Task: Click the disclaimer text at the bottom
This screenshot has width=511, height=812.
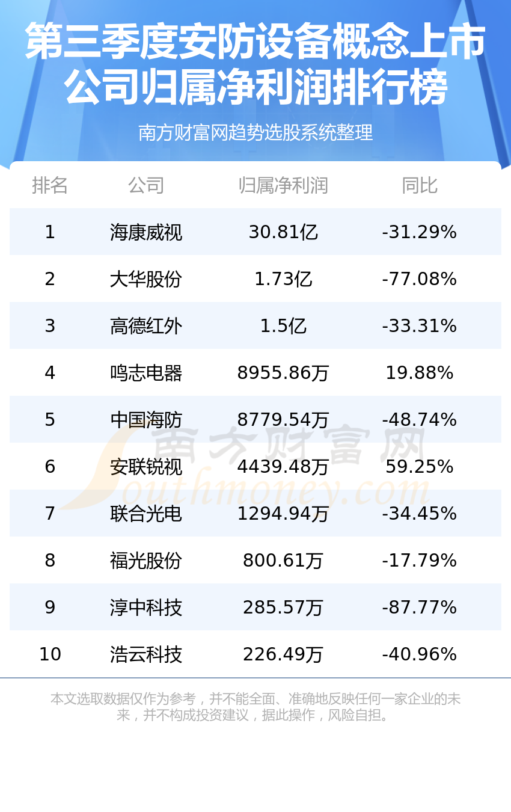Action: tap(255, 707)
